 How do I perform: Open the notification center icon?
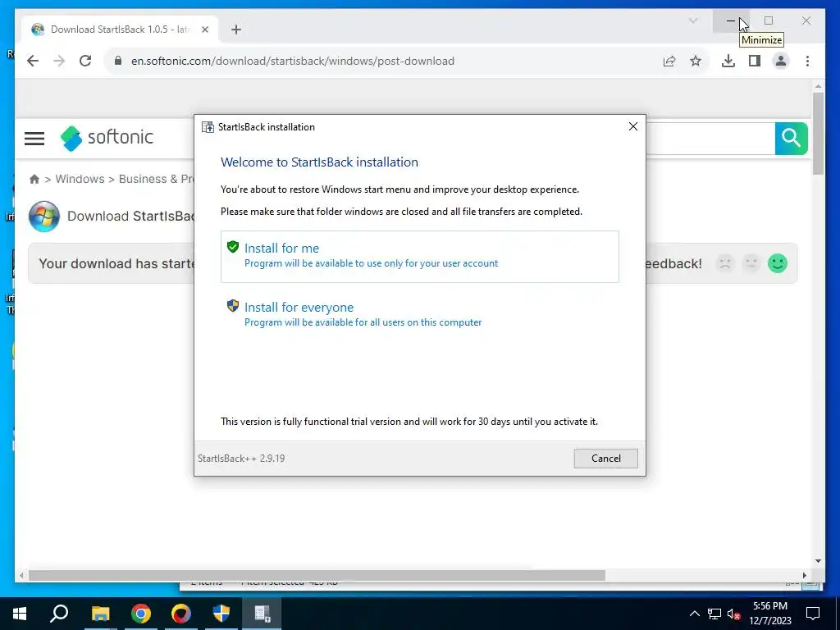point(813,614)
